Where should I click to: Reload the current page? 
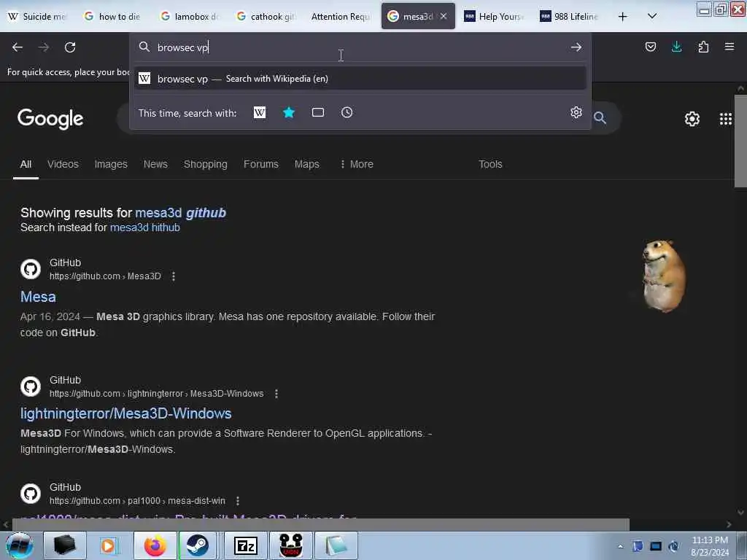point(70,47)
